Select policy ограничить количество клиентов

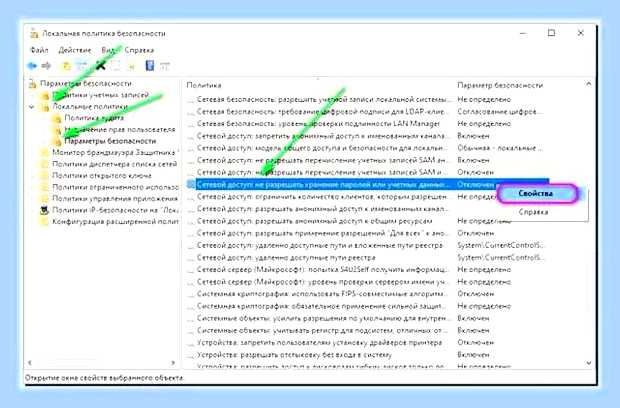pos(322,196)
